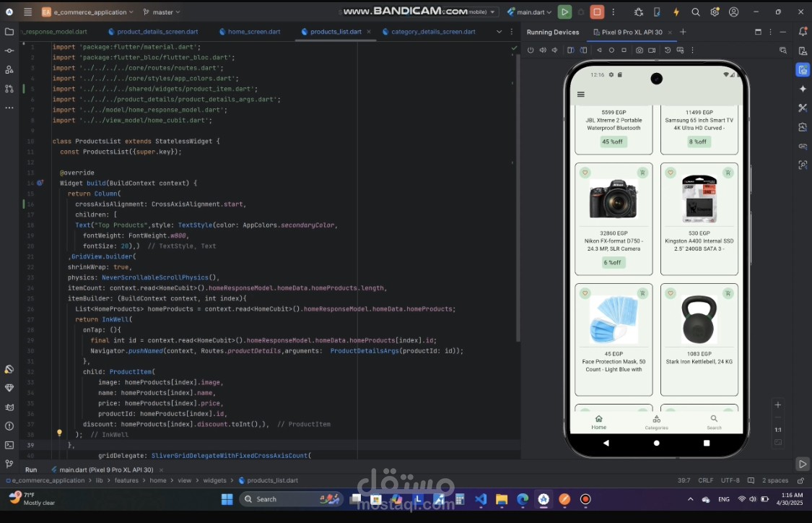
Task: Open the Notifications bell icon
Action: pos(803,32)
